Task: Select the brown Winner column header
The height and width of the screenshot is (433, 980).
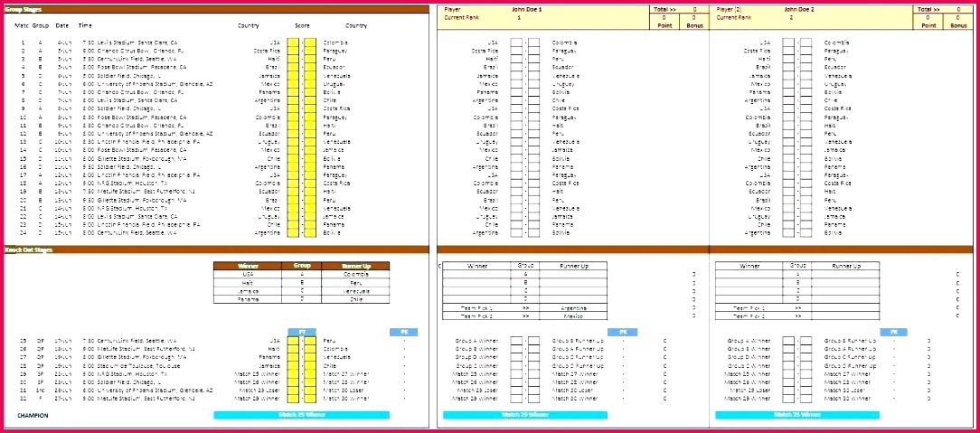Action: (248, 266)
